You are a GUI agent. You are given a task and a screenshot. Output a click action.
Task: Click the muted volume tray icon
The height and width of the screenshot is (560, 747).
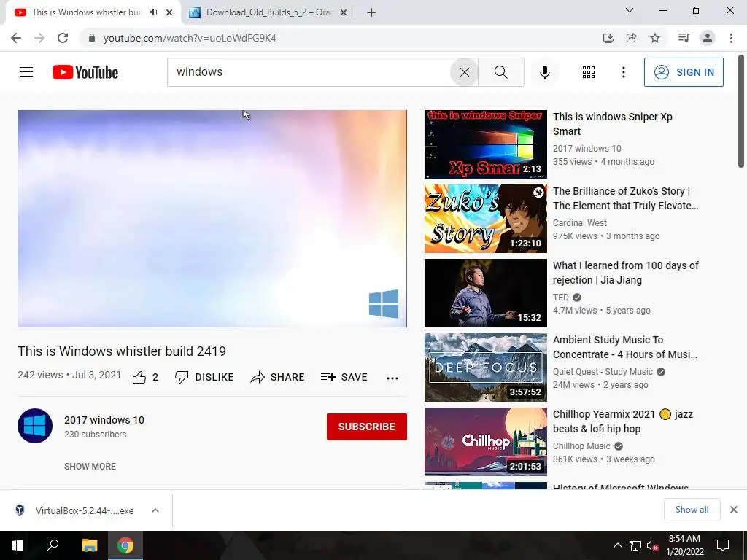tap(652, 545)
